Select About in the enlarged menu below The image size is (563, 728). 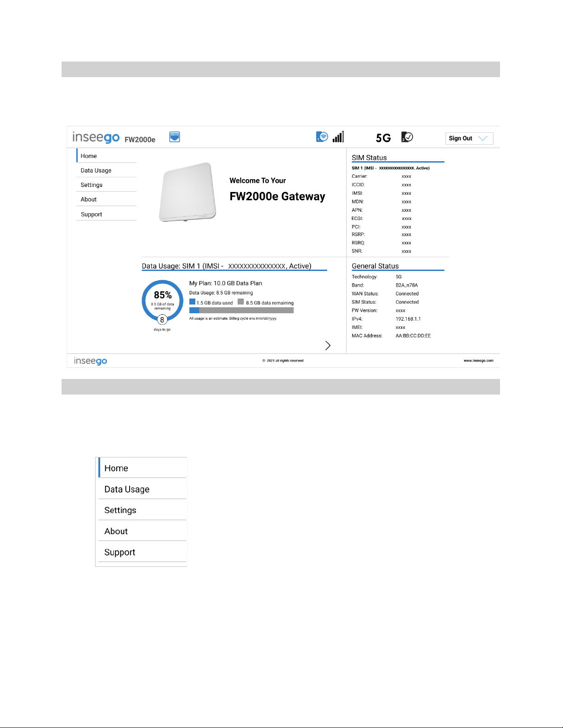142,531
